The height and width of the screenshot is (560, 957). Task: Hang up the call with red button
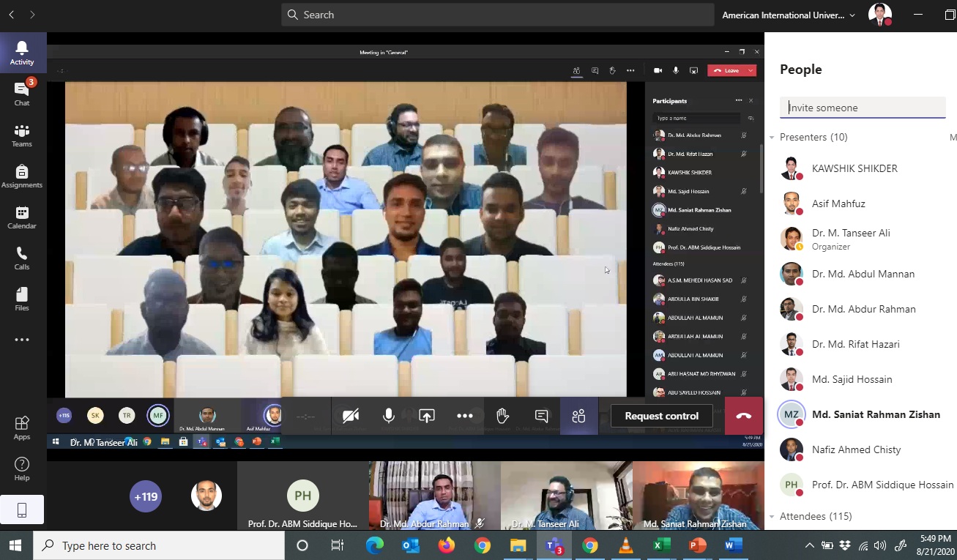[743, 416]
